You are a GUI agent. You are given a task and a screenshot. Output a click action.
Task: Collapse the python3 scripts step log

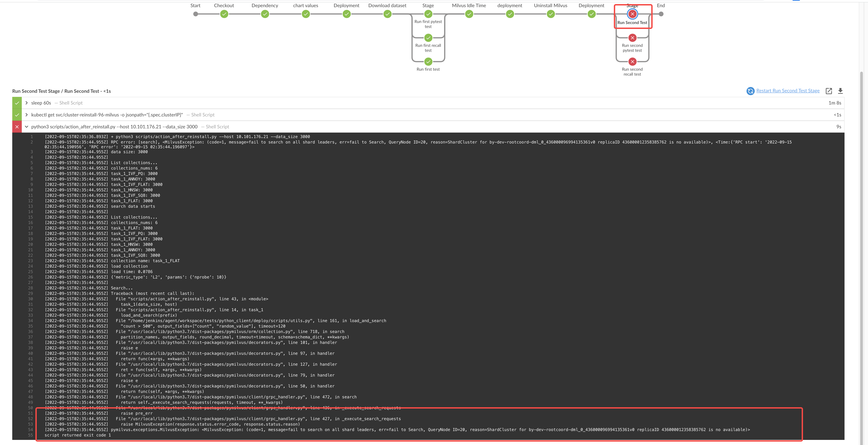tap(27, 126)
